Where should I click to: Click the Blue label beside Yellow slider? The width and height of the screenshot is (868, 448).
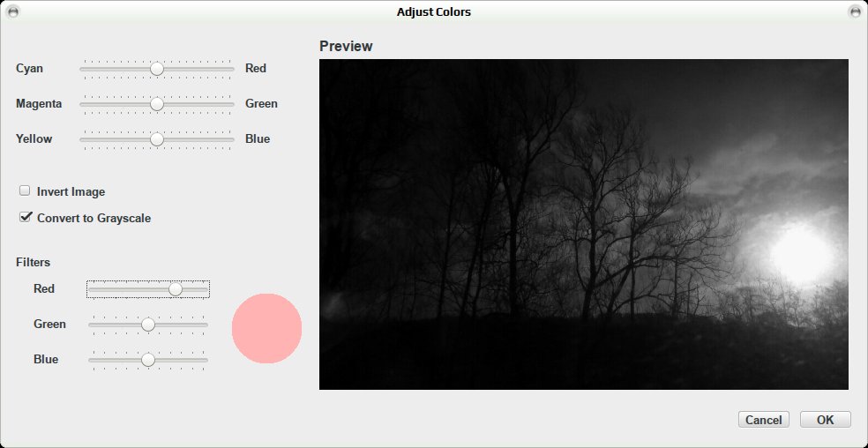(x=258, y=139)
